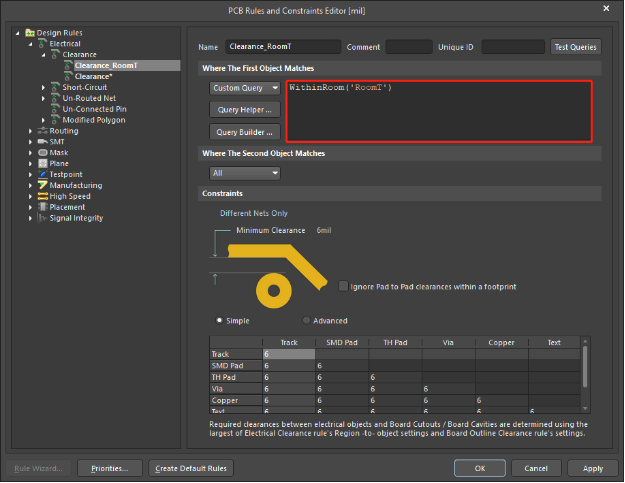
Task: Click the Minimum Clearance 6mil value
Action: (x=324, y=230)
